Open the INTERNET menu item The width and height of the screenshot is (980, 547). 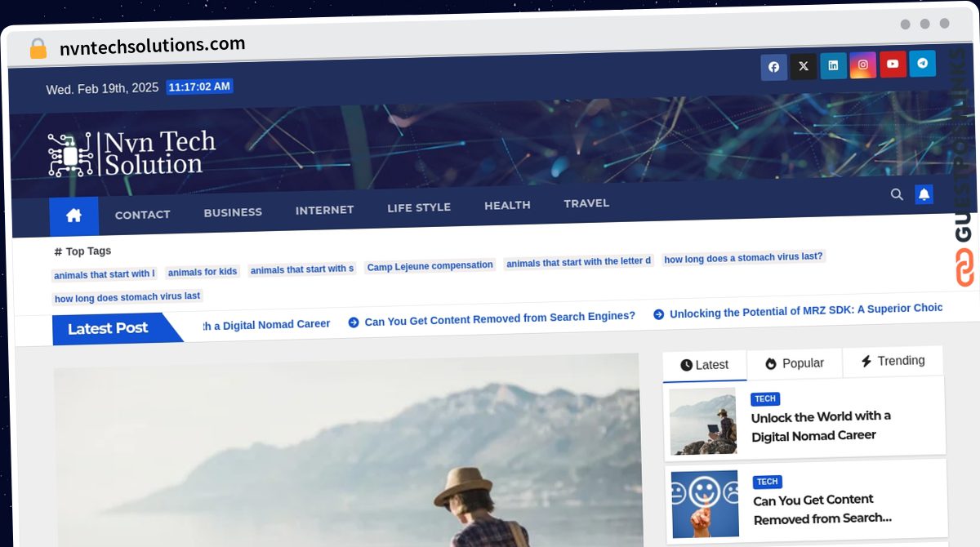pos(324,210)
